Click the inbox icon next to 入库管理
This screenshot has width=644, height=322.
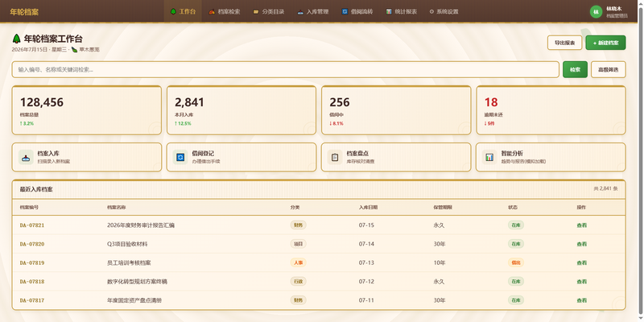[300, 11]
